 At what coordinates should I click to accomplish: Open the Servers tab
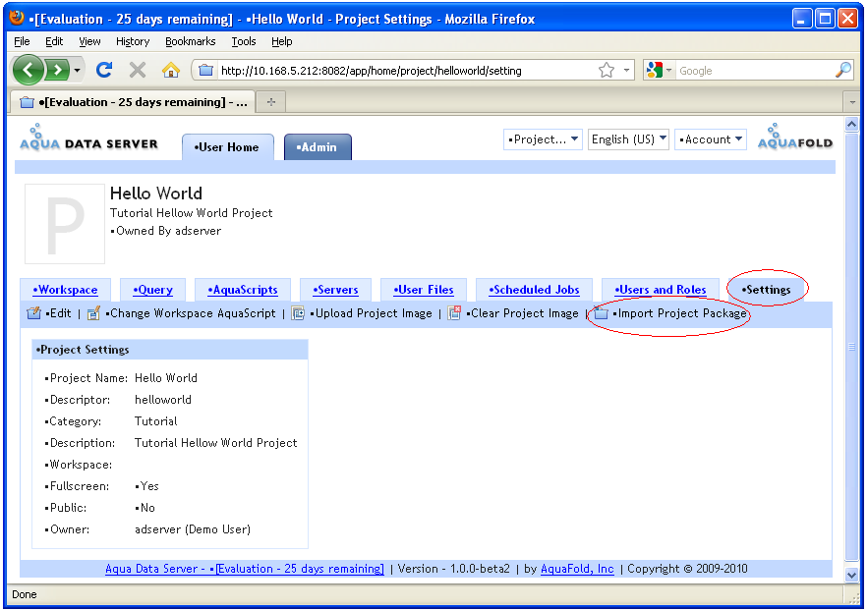point(335,290)
